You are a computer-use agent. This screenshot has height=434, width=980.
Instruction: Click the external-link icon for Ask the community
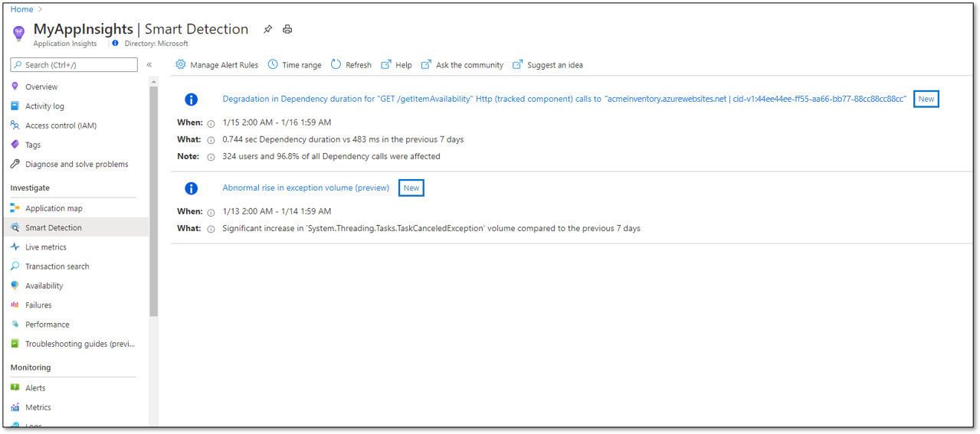point(426,64)
